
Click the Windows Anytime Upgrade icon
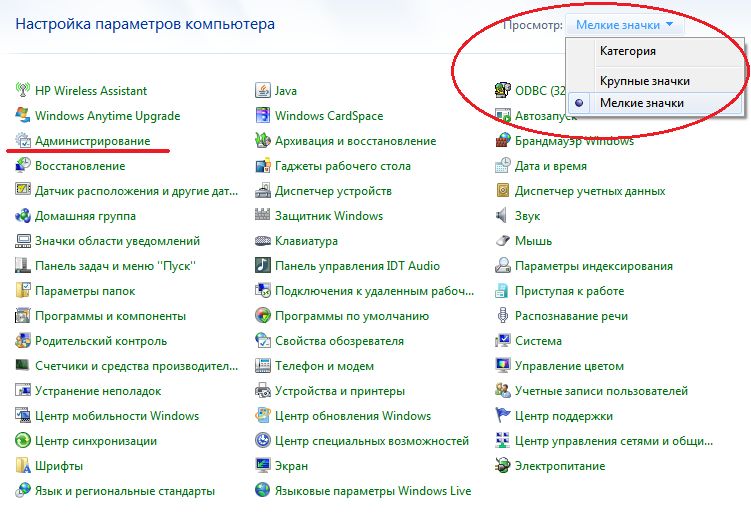[x=23, y=115]
